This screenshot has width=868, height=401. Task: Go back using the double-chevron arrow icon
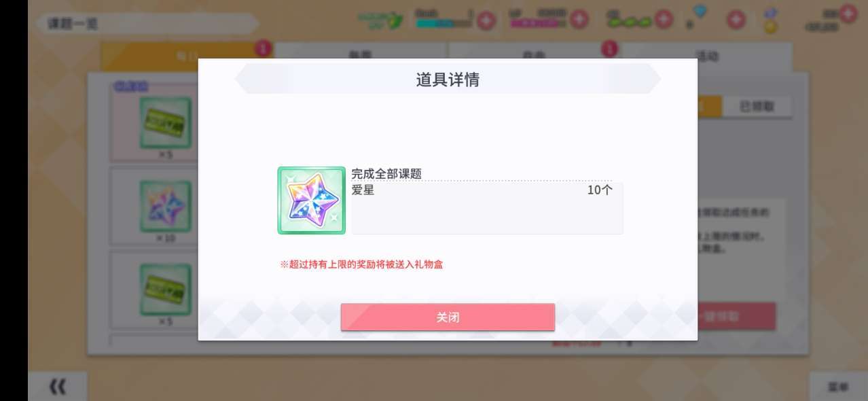pyautogui.click(x=58, y=387)
